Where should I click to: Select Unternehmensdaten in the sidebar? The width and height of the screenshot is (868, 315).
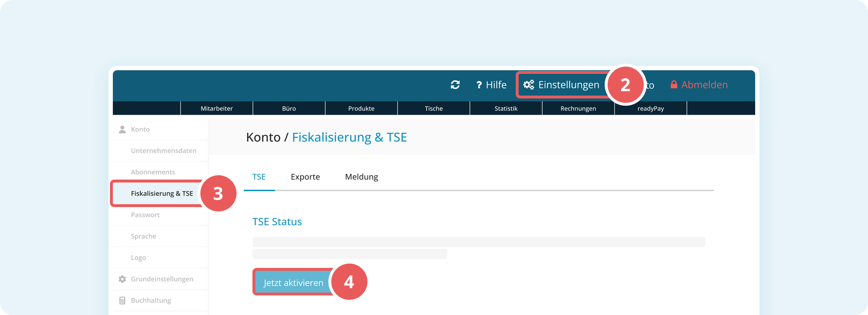coord(160,151)
